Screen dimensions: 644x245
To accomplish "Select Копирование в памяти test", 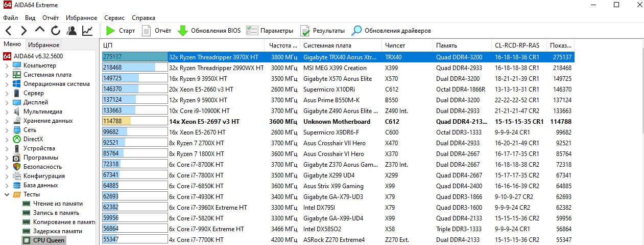I will click(64, 222).
